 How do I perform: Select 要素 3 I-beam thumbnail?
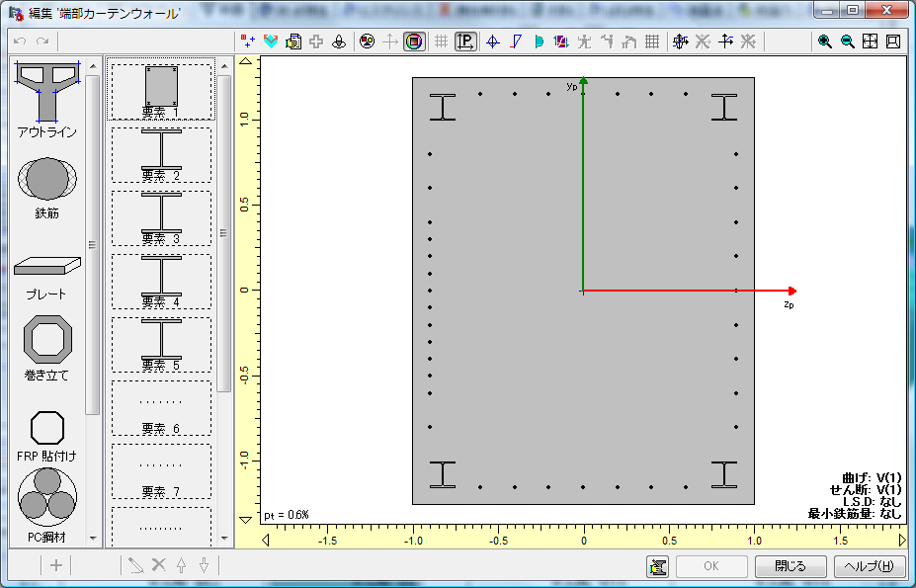coord(161,217)
